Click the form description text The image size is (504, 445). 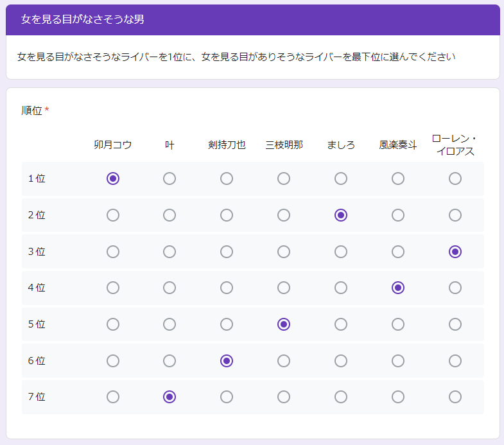pyautogui.click(x=236, y=57)
